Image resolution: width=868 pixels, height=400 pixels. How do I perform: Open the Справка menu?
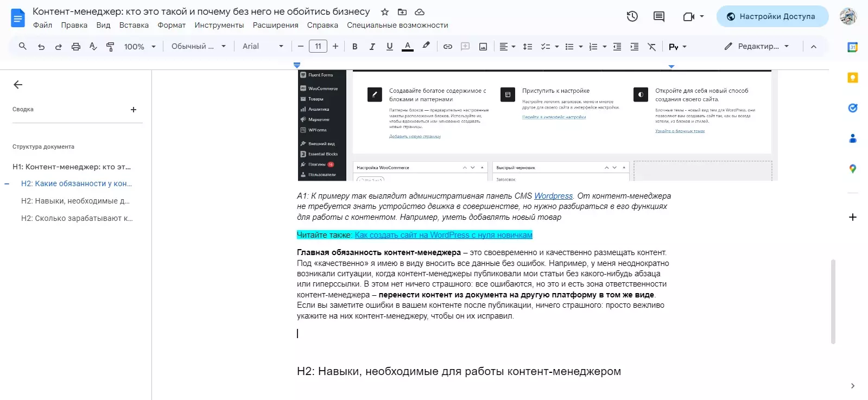(x=322, y=25)
